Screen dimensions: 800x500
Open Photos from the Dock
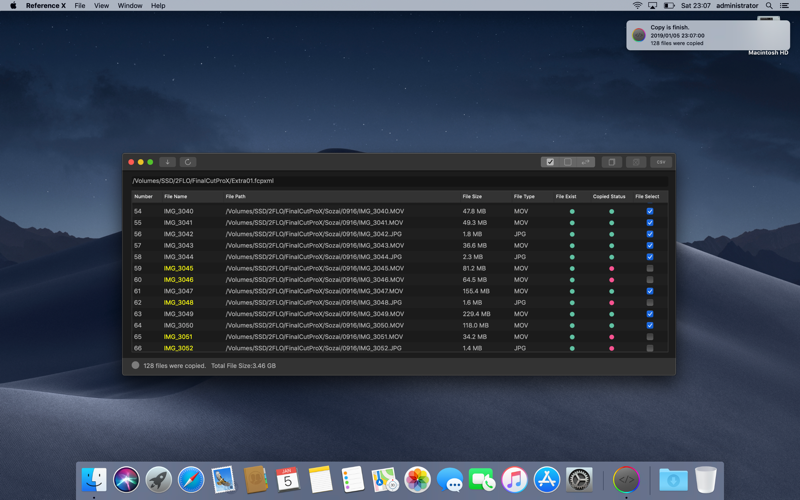[x=417, y=480]
